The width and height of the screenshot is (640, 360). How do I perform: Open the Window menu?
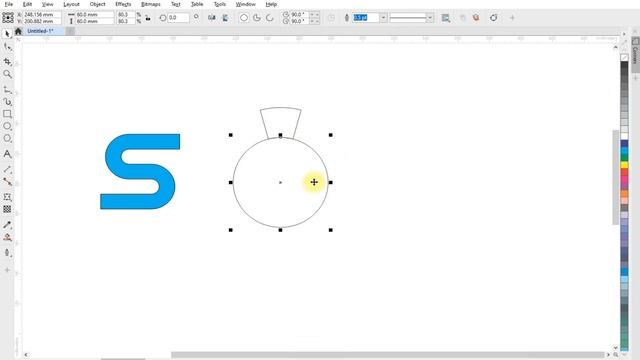point(245,4)
